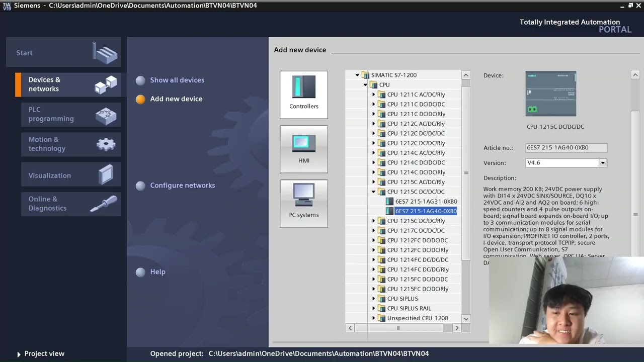Select the HMI device category

coord(304,149)
